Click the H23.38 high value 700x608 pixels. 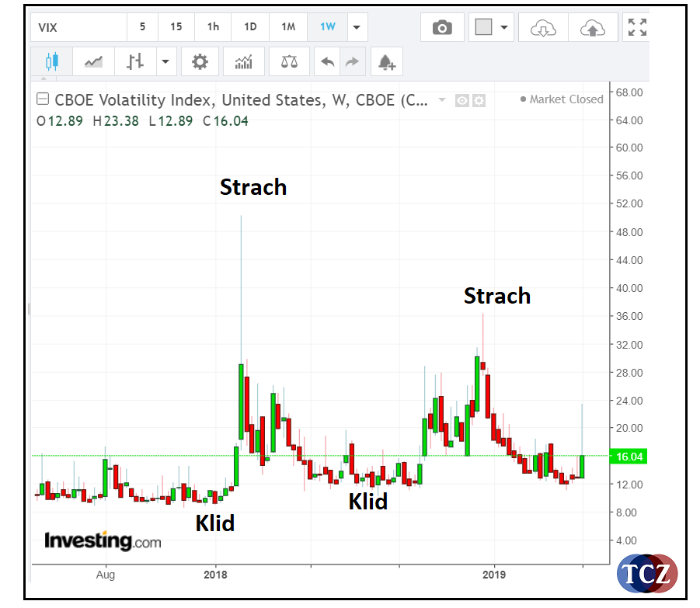point(116,121)
